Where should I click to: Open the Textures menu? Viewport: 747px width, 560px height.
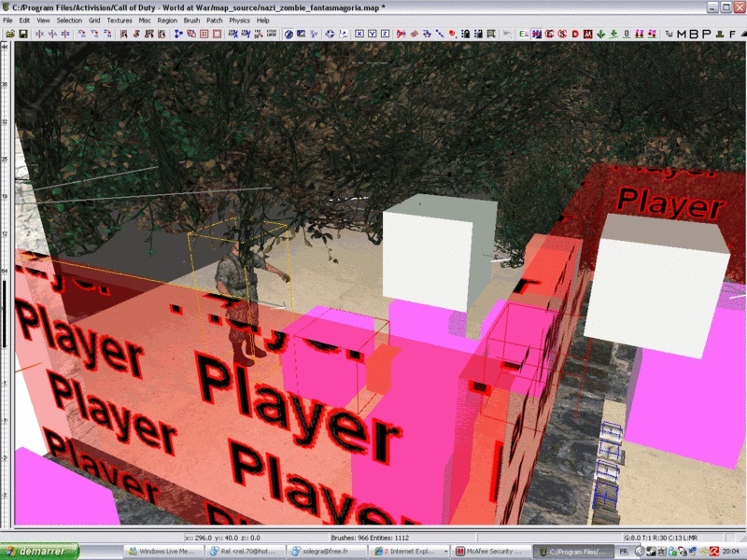point(120,21)
